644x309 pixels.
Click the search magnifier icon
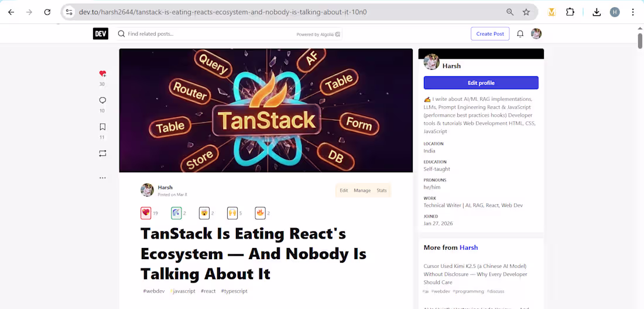click(122, 34)
